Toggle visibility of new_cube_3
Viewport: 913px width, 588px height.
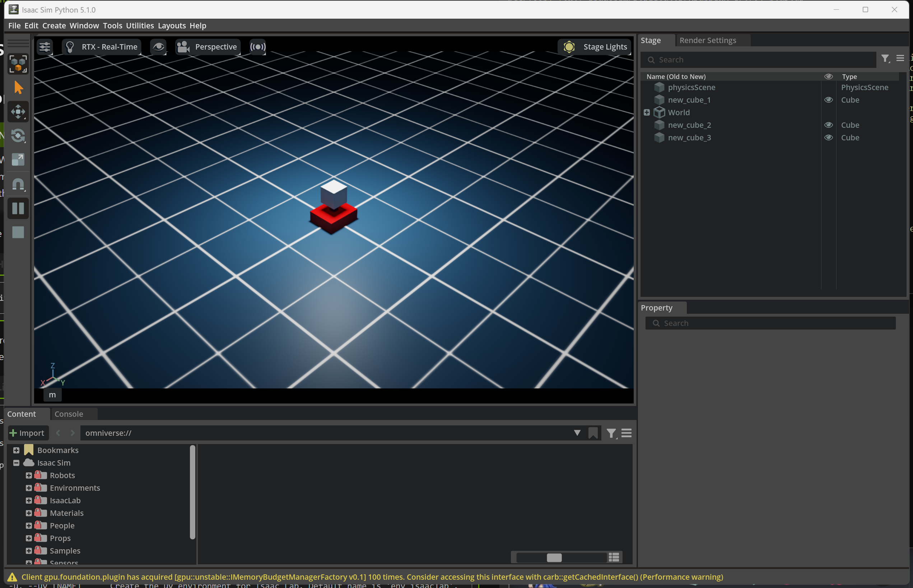tap(828, 137)
